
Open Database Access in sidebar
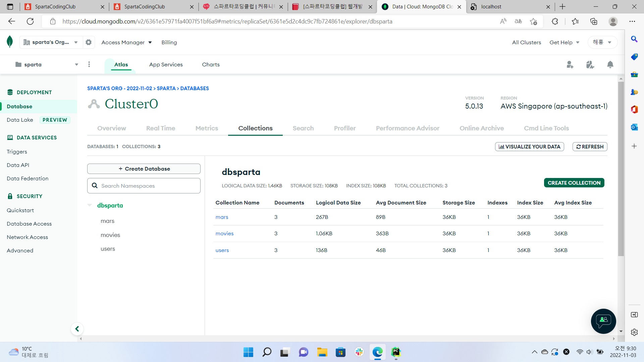29,224
